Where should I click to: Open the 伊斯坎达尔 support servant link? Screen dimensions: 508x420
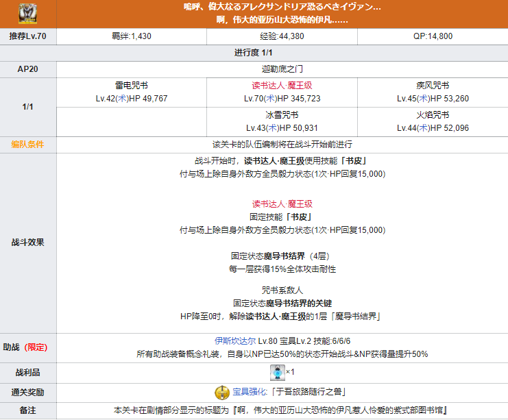tap(235, 341)
